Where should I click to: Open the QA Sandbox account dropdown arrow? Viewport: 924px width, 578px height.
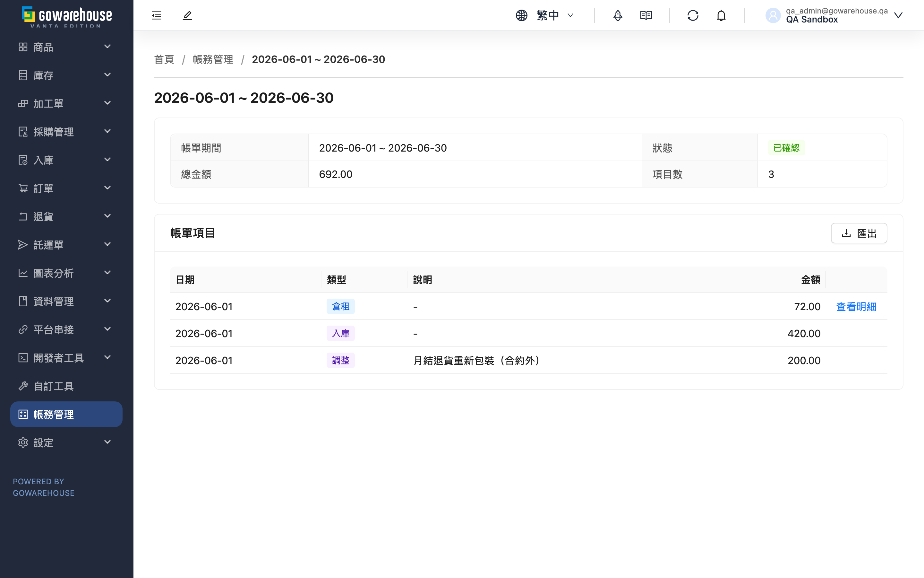(898, 15)
